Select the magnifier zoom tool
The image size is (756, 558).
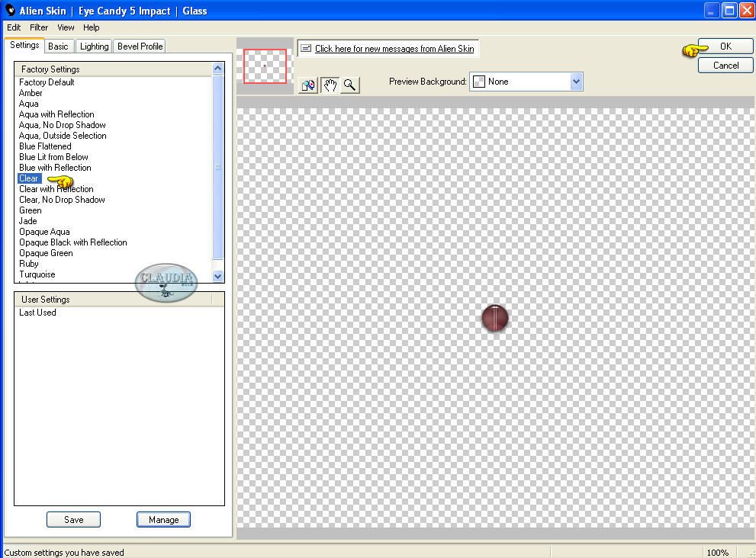point(350,85)
